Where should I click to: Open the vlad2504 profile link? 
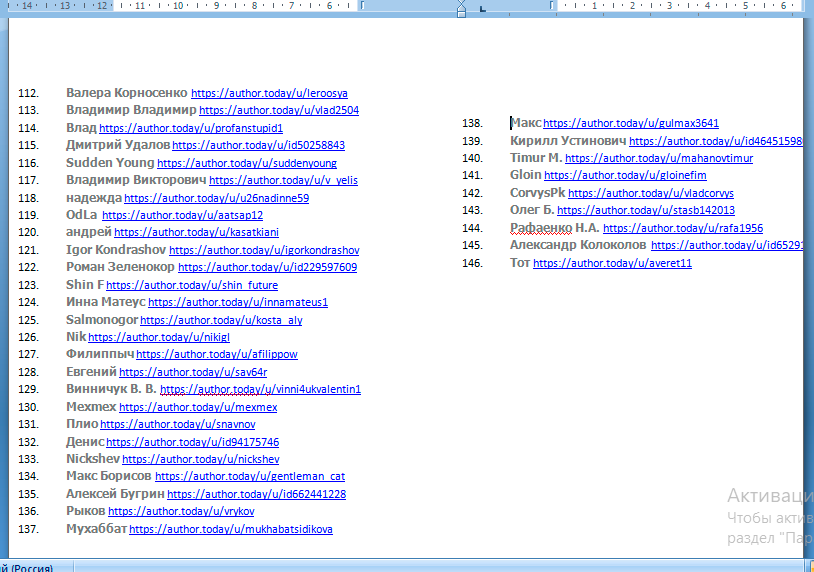pos(278,110)
